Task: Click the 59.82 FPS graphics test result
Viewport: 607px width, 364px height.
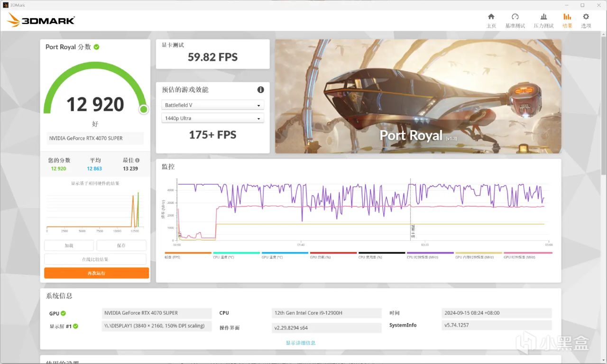Action: tap(212, 57)
